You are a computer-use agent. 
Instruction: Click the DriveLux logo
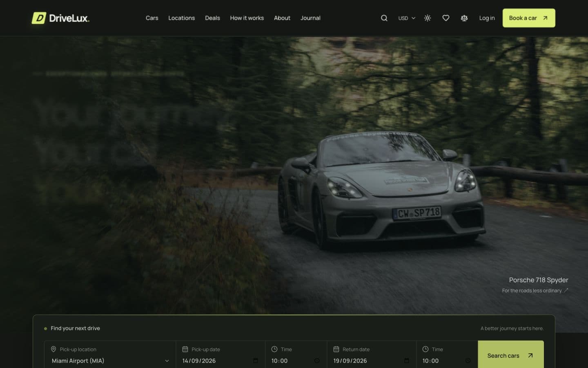[x=60, y=18]
